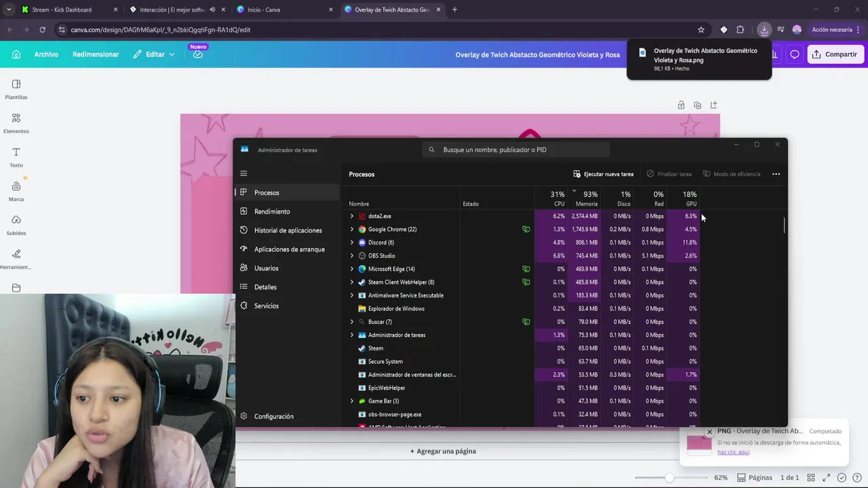The image size is (868, 488).
Task: Open grid view icon in bottom bar
Action: point(812,477)
